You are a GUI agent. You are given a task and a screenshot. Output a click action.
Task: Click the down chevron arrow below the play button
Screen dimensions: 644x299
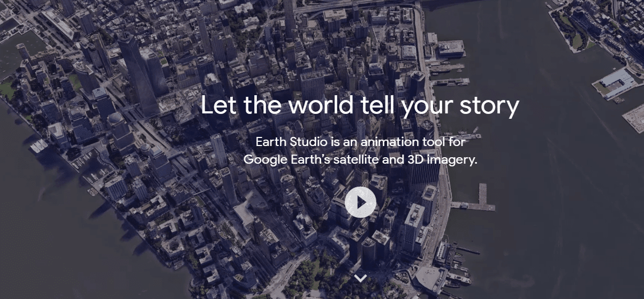click(360, 278)
